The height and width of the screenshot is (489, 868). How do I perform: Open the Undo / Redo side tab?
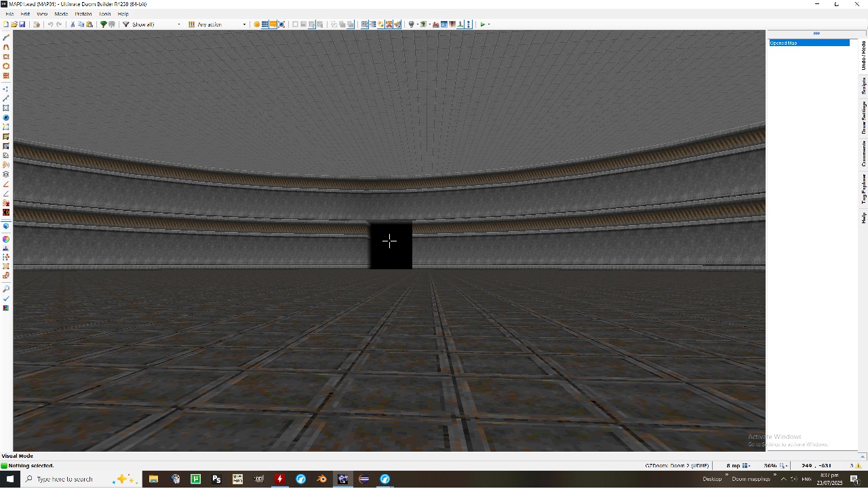click(863, 56)
